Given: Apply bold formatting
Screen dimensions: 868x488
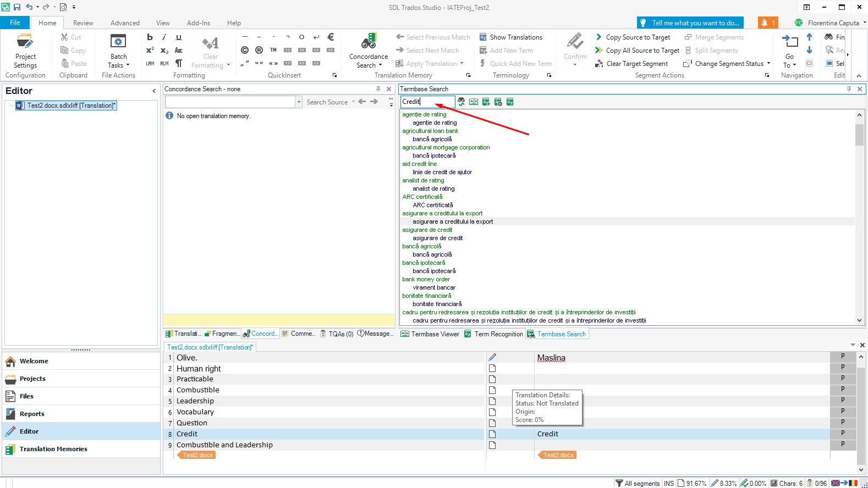Looking at the screenshot, I should click(150, 37).
